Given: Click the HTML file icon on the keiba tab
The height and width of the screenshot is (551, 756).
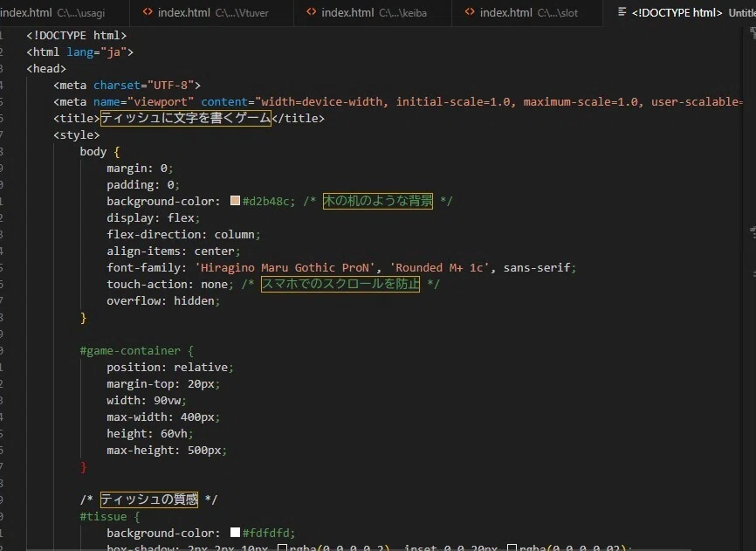Looking at the screenshot, I should [312, 12].
